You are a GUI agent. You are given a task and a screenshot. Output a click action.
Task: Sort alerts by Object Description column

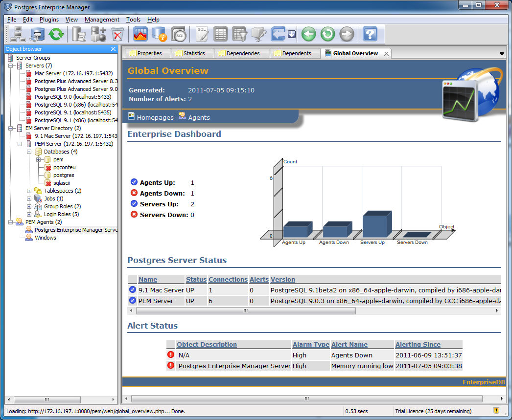(207, 344)
